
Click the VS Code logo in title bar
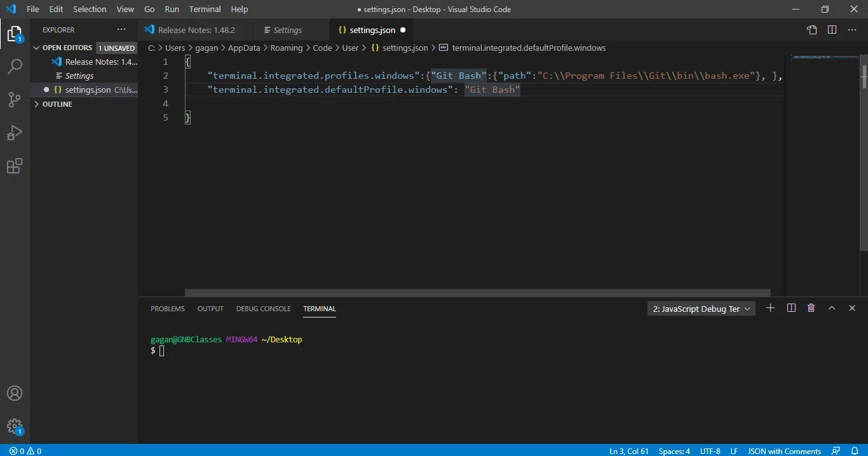pos(11,9)
